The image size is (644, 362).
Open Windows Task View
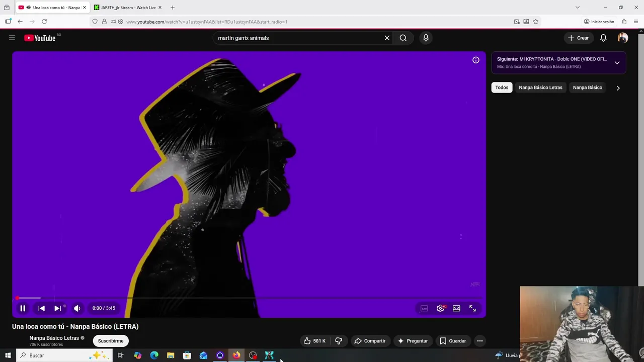coord(121,355)
